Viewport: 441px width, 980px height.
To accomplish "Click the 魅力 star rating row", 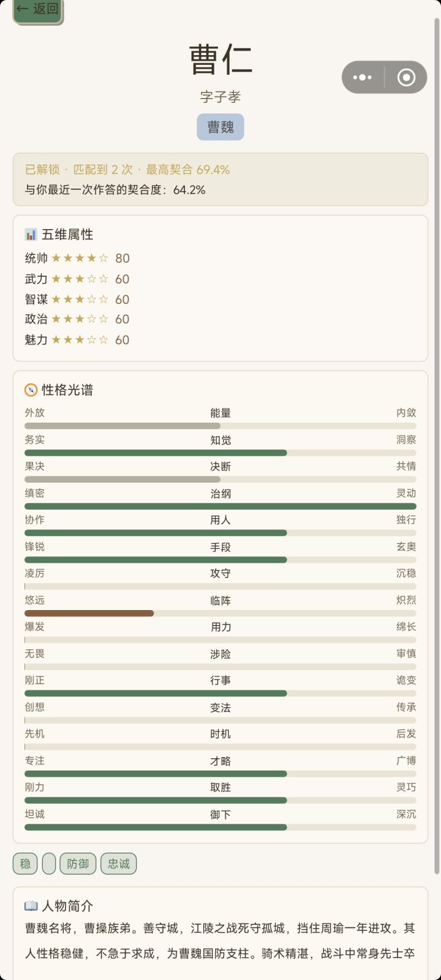I will coord(77,340).
